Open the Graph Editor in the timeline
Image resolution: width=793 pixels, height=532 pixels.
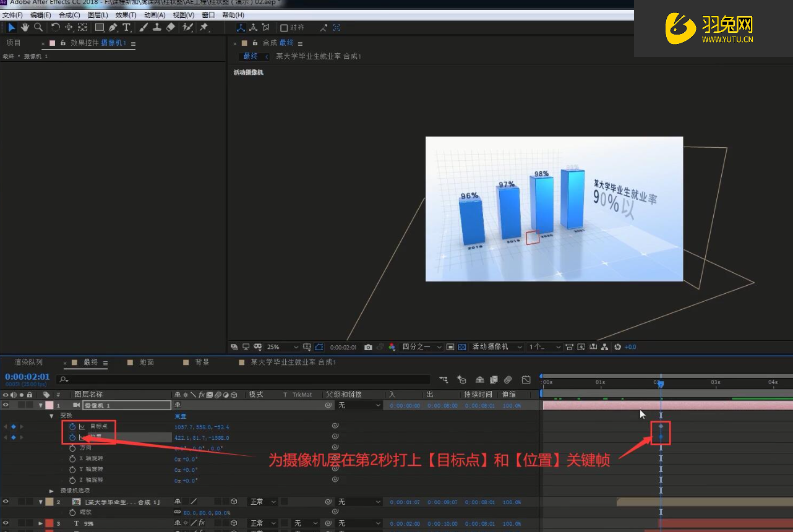tap(526, 379)
